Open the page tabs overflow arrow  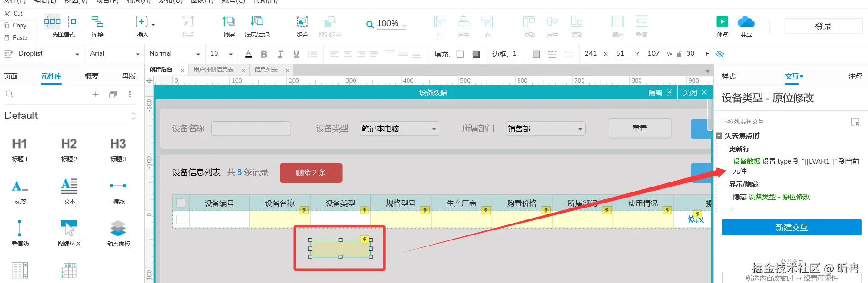pyautogui.click(x=708, y=71)
